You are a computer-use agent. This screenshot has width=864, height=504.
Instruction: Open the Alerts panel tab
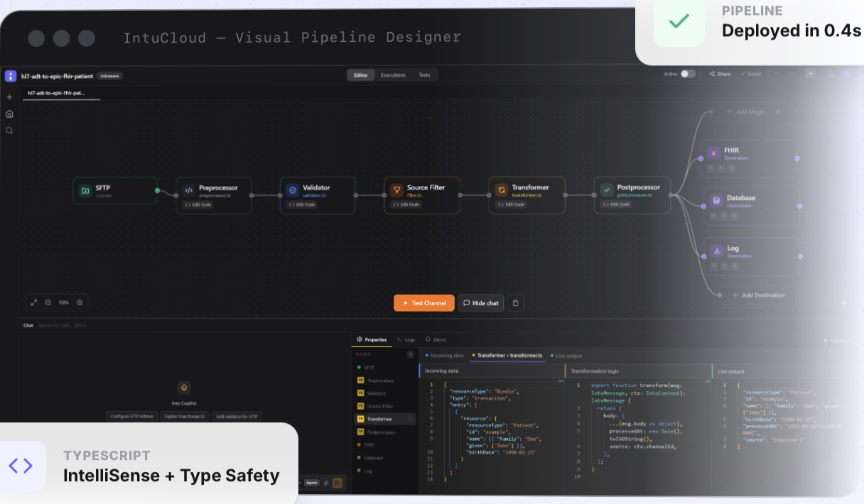coord(436,340)
